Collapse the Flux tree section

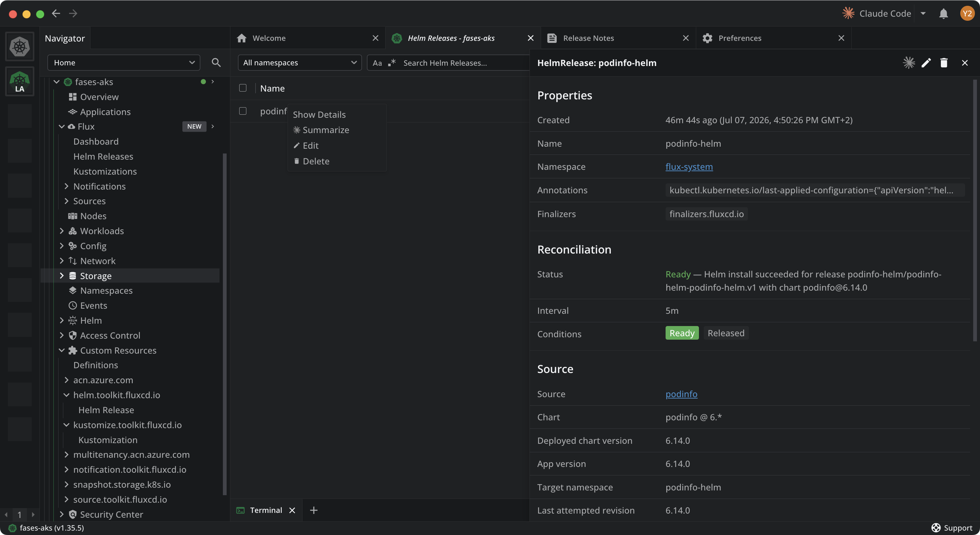click(x=62, y=127)
